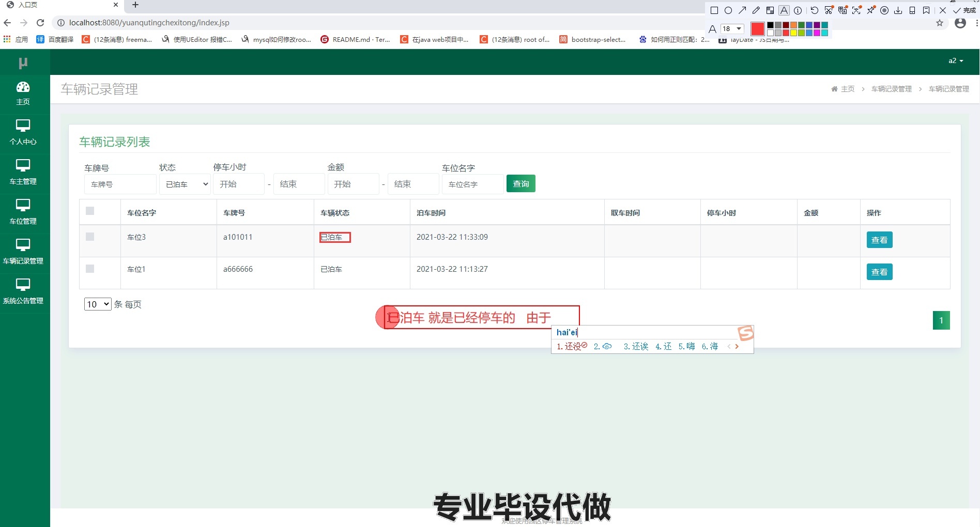Open 个人中心 in the sidebar

point(23,133)
